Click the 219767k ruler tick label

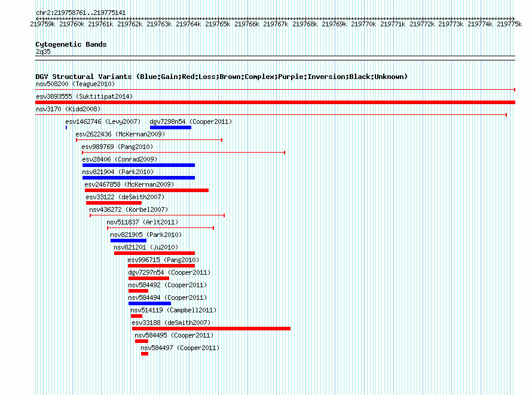tap(276, 24)
